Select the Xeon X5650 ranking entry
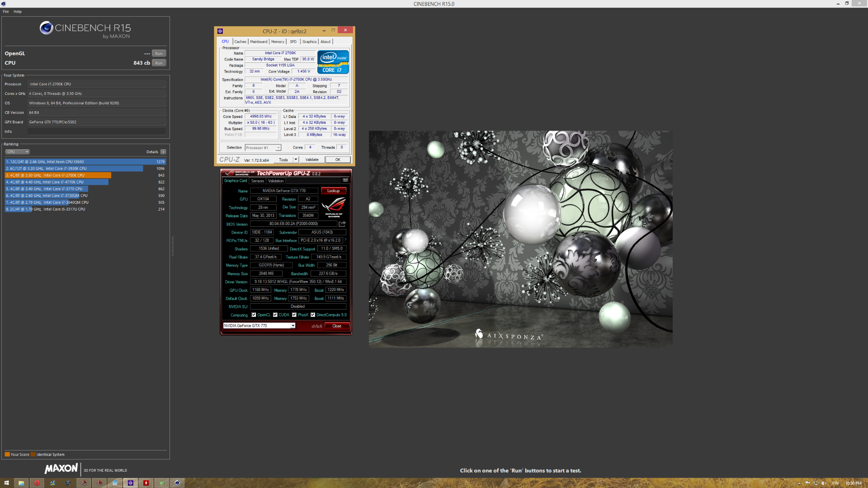Image resolution: width=868 pixels, height=488 pixels. pyautogui.click(x=85, y=162)
